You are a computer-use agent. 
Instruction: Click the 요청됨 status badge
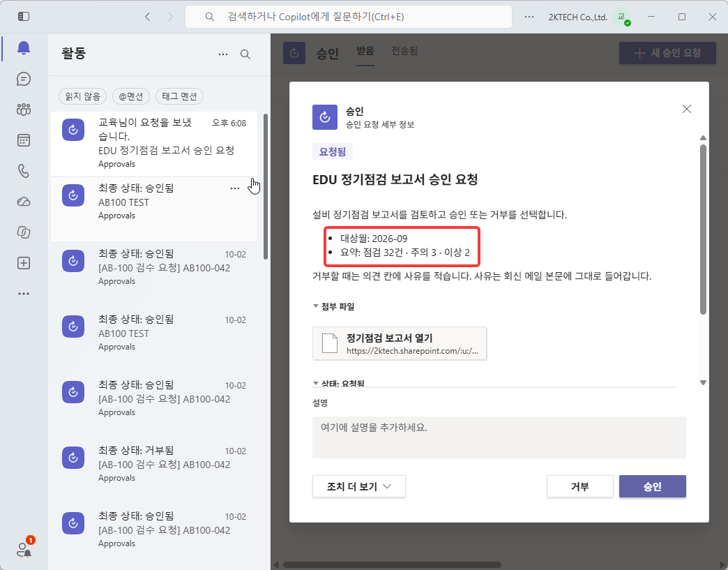tap(333, 151)
